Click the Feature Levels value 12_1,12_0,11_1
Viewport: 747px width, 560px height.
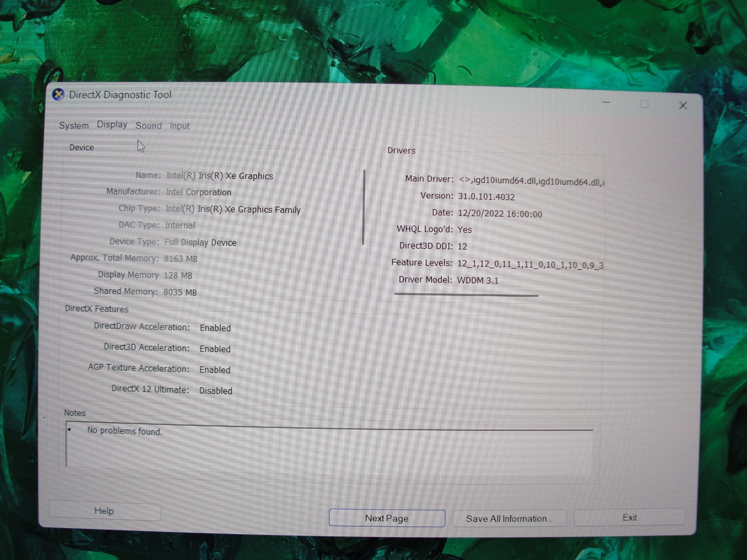pyautogui.click(x=530, y=265)
